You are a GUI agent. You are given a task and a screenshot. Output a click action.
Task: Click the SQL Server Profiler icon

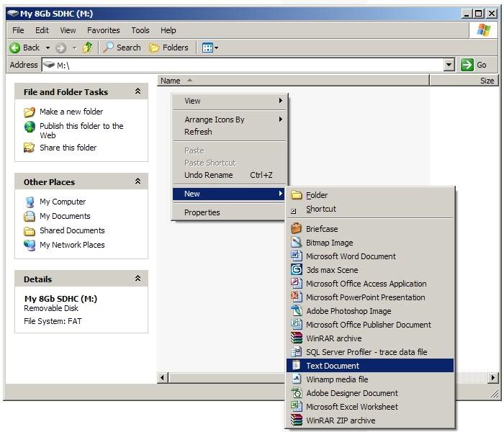coord(297,351)
